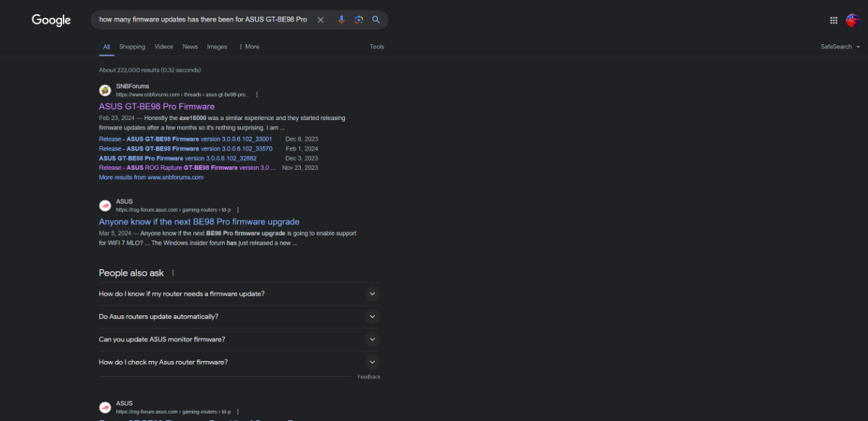The height and width of the screenshot is (421, 868).
Task: Start voice search with the microphone icon
Action: 341,20
